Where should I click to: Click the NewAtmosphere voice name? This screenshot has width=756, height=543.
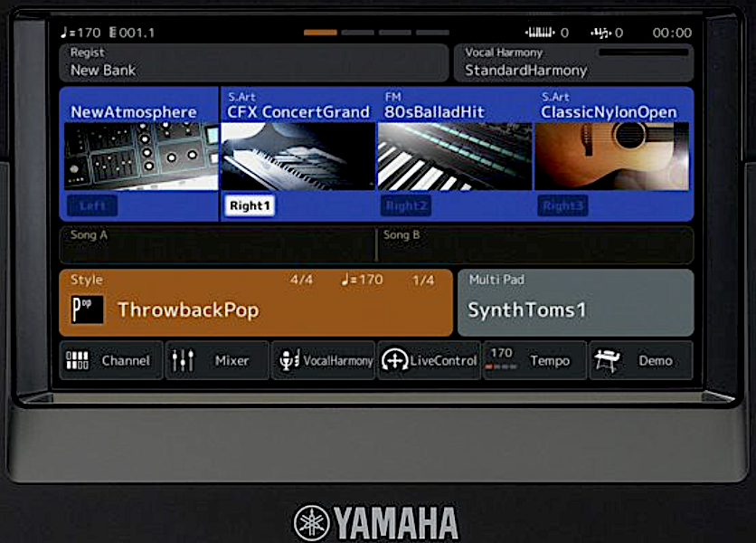click(x=134, y=112)
